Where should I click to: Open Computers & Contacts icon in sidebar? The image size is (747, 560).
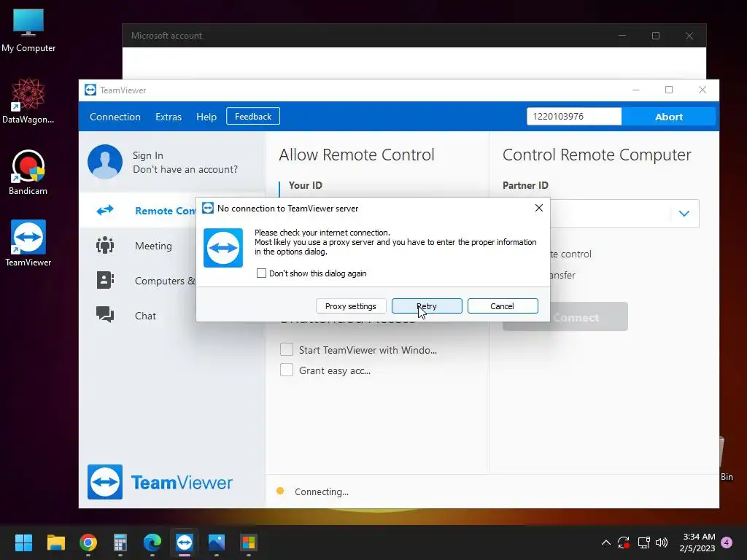coord(105,280)
